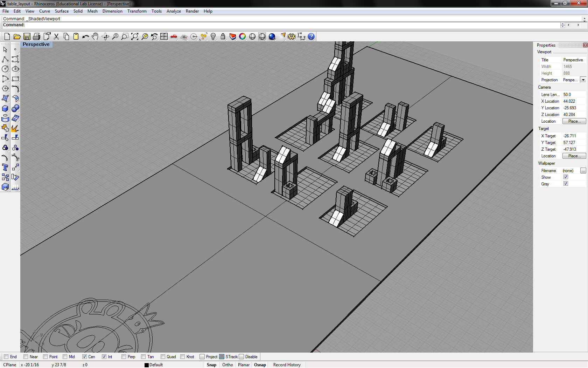Click the Four Viewports layout icon

tap(164, 36)
